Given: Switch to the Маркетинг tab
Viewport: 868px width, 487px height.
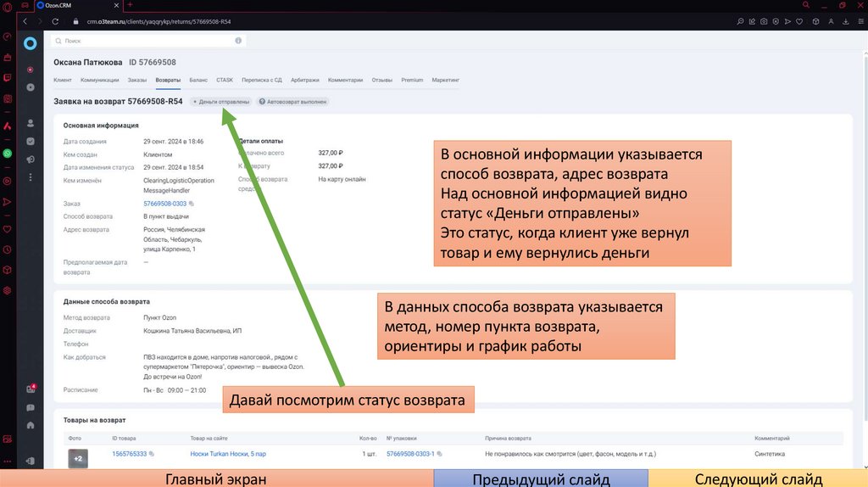Looking at the screenshot, I should click(x=446, y=80).
